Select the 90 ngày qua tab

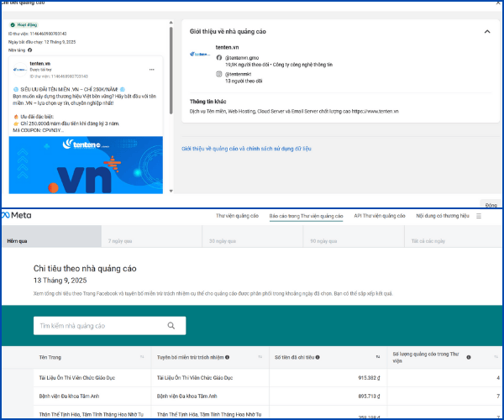pyautogui.click(x=354, y=236)
